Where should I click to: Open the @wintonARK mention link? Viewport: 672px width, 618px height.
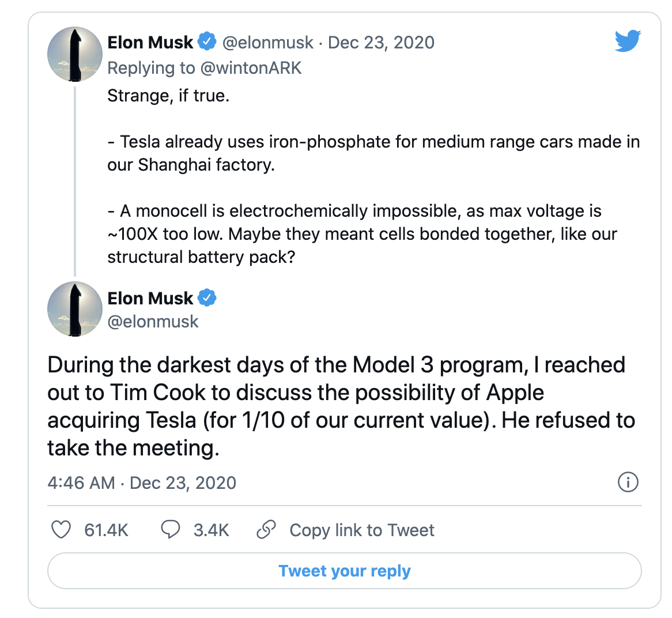251,68
